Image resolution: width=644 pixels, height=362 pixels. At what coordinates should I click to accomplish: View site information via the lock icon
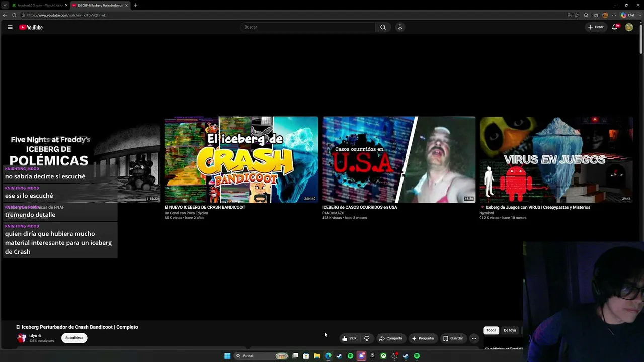tap(23, 15)
